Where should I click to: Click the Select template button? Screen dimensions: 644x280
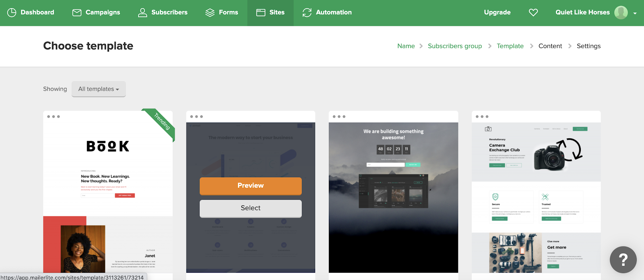pos(251,208)
